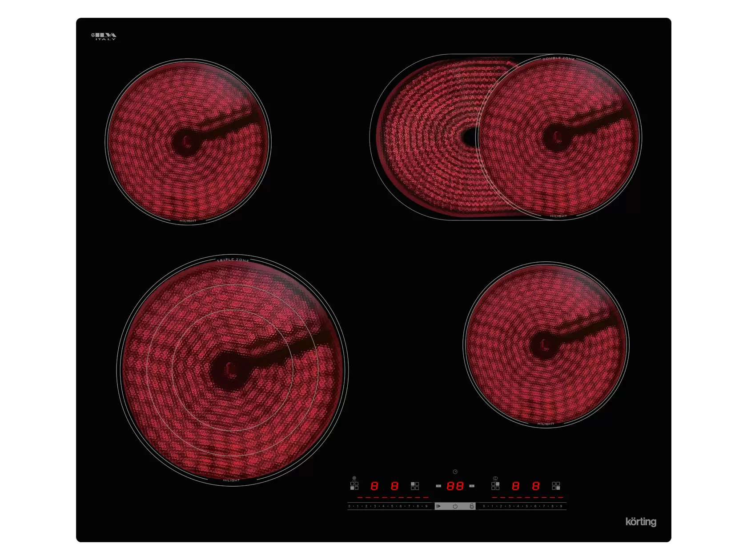Image resolution: width=747 pixels, height=560 pixels.
Task: Tap the level display beside top-right zone selector
Action: (515, 486)
